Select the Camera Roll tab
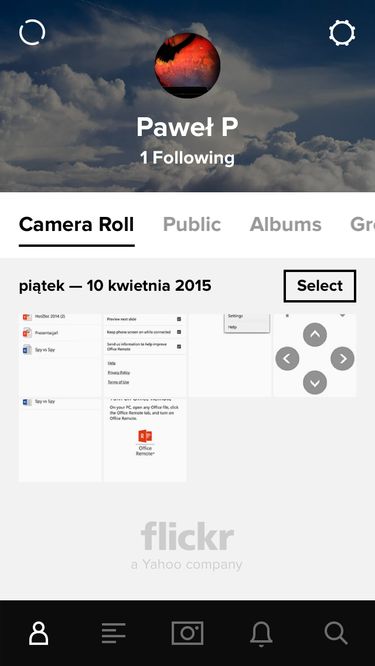The height and width of the screenshot is (666, 375). point(76,224)
